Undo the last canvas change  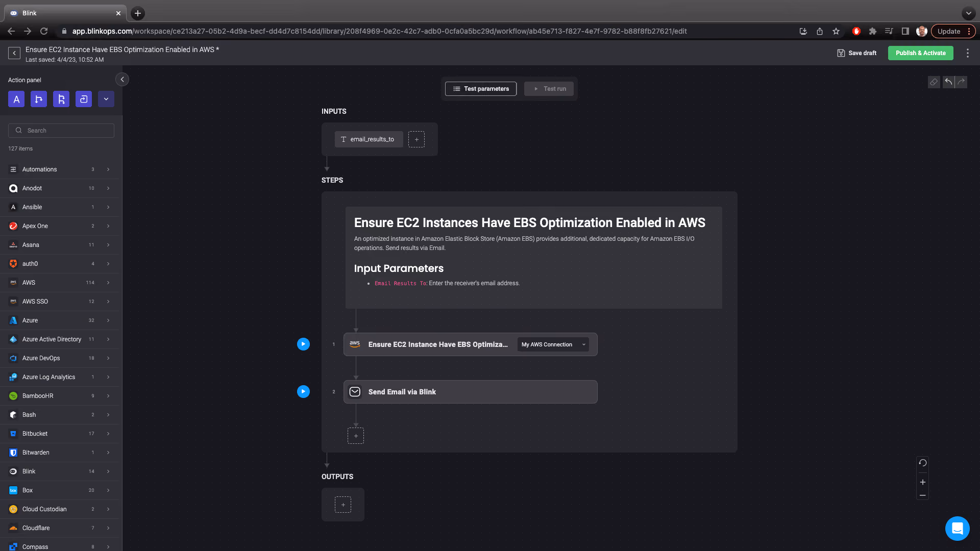(x=948, y=82)
